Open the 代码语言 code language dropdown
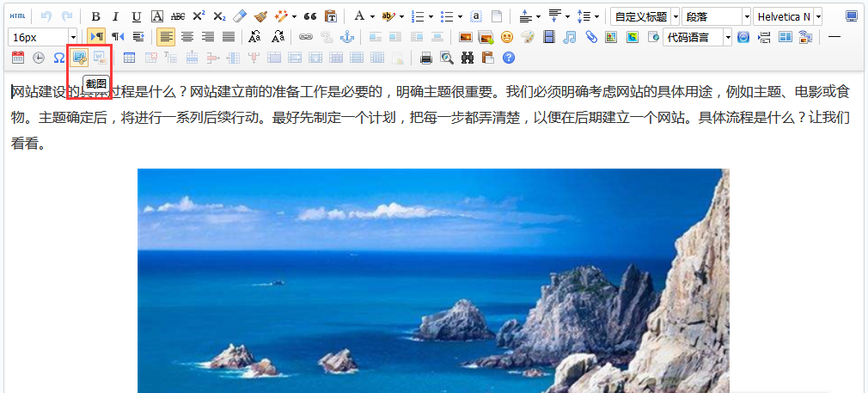 (728, 37)
